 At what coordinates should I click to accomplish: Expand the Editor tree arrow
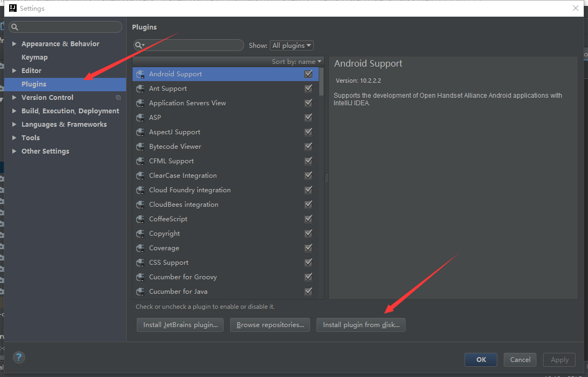point(14,70)
